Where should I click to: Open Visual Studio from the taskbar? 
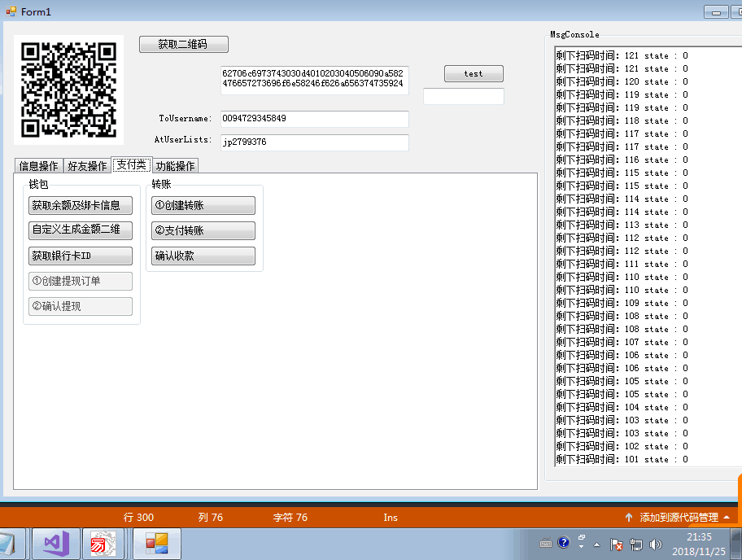click(x=57, y=544)
